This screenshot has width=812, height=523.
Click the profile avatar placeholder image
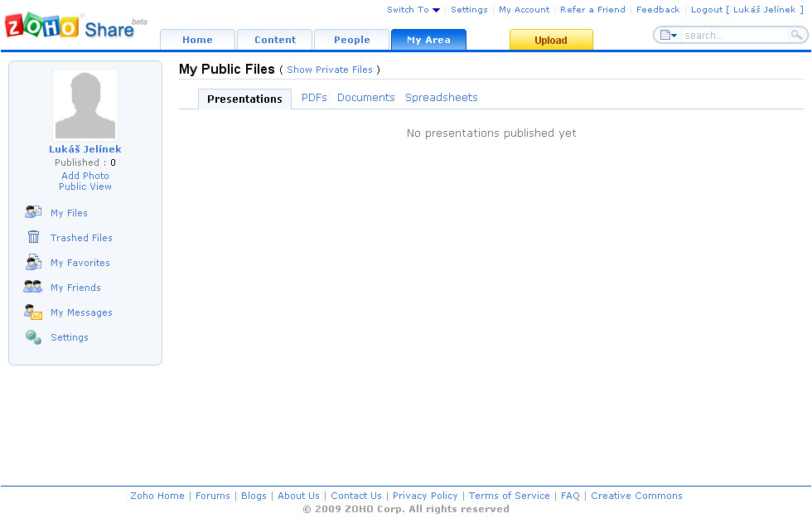[85, 104]
